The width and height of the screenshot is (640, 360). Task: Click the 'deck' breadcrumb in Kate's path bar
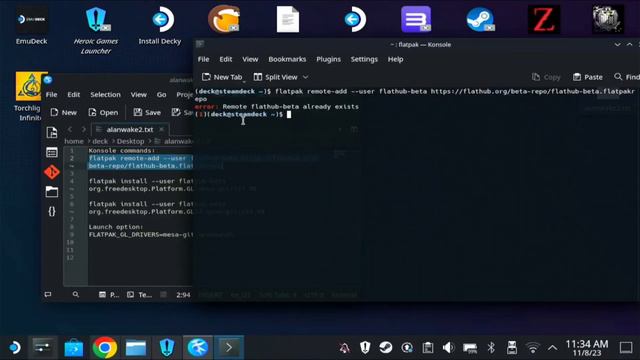pos(100,141)
